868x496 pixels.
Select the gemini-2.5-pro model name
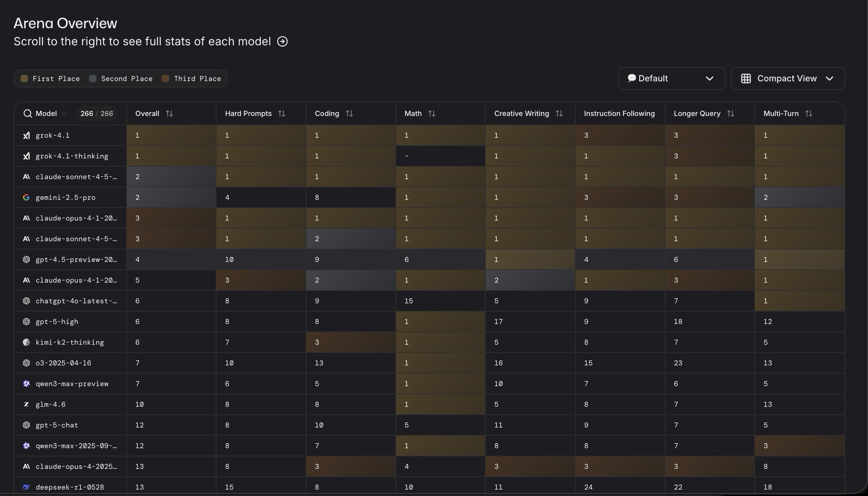[x=65, y=197]
